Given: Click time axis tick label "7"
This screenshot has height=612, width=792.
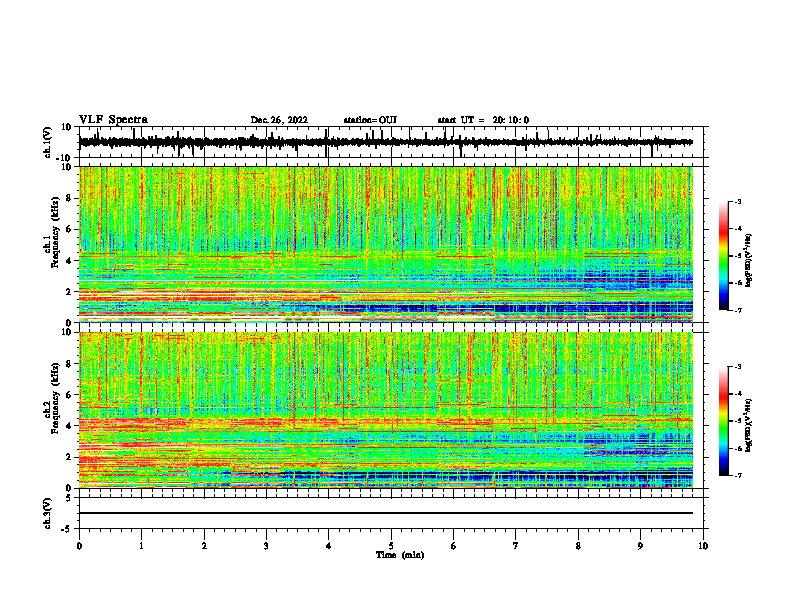Looking at the screenshot, I should click(516, 546).
